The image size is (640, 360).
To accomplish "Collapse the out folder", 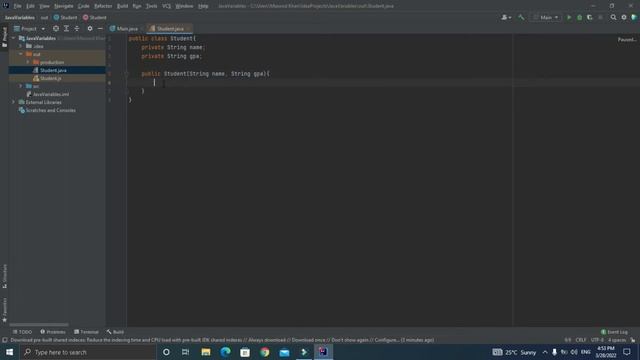I will (21, 54).
